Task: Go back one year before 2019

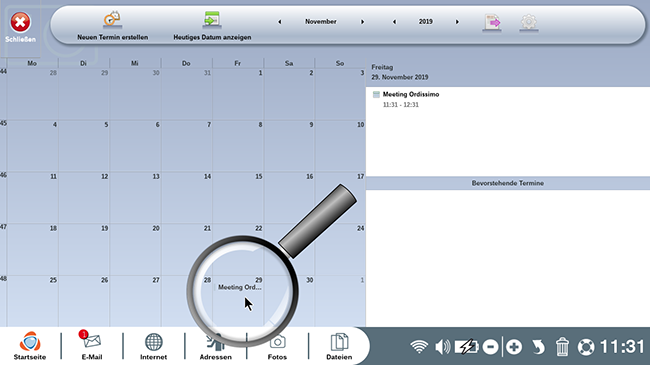Action: tap(394, 22)
